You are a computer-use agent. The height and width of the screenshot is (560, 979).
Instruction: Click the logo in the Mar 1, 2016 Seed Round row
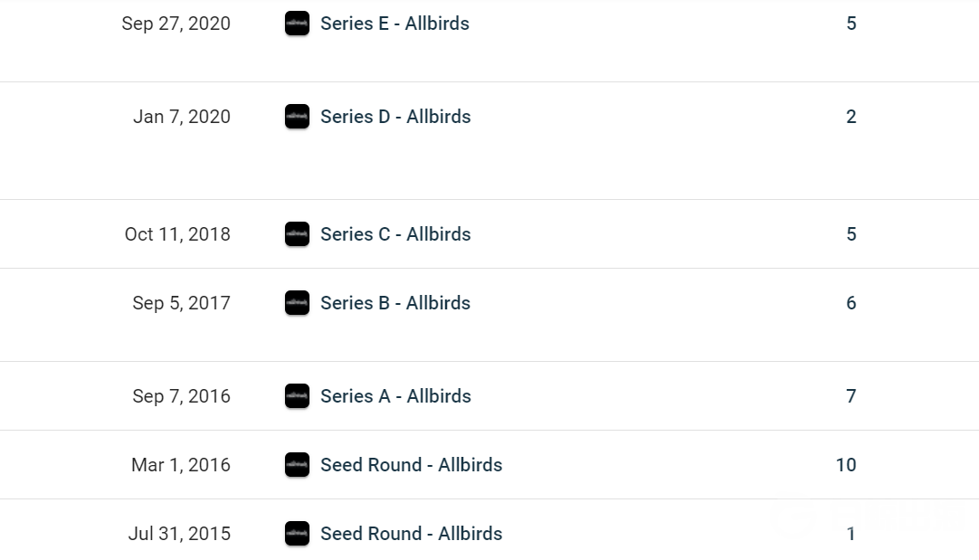[x=297, y=465]
